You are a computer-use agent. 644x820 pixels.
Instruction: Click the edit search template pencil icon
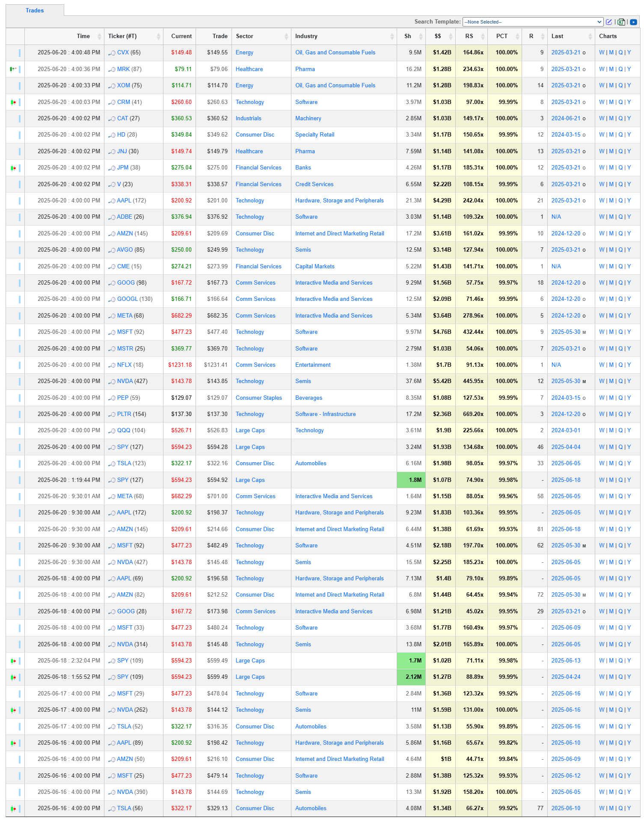[x=609, y=22]
